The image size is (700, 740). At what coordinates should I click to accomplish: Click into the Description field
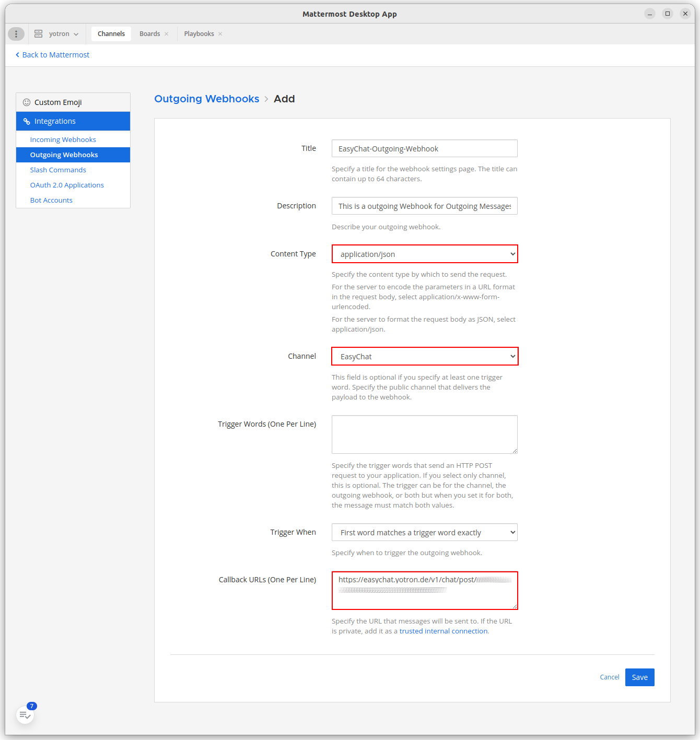pos(425,206)
